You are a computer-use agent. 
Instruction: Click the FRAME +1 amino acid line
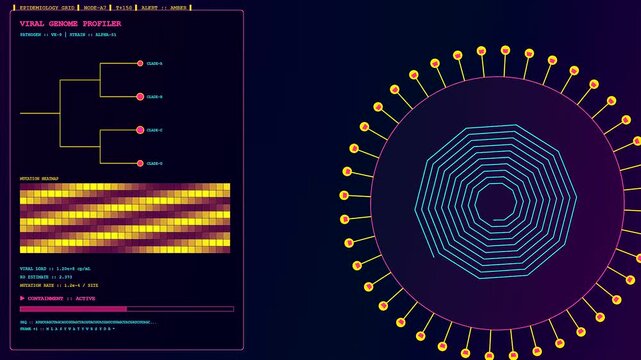coord(67,329)
